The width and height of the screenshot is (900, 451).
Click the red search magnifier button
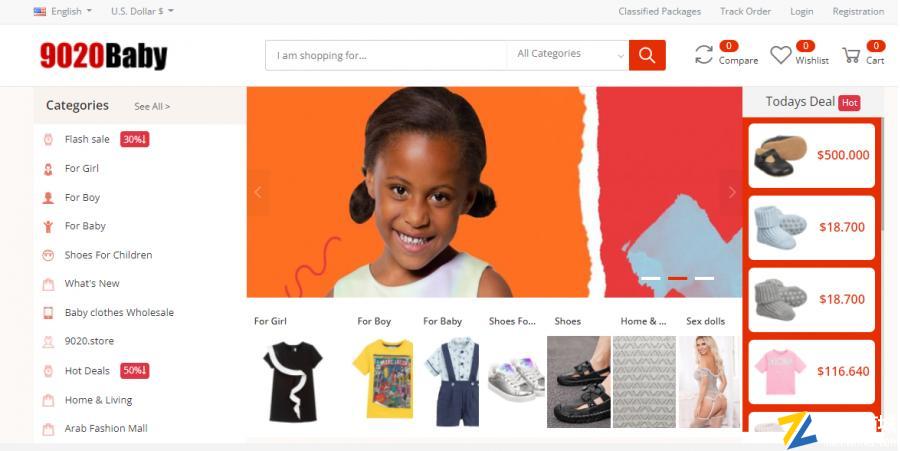[x=647, y=55]
